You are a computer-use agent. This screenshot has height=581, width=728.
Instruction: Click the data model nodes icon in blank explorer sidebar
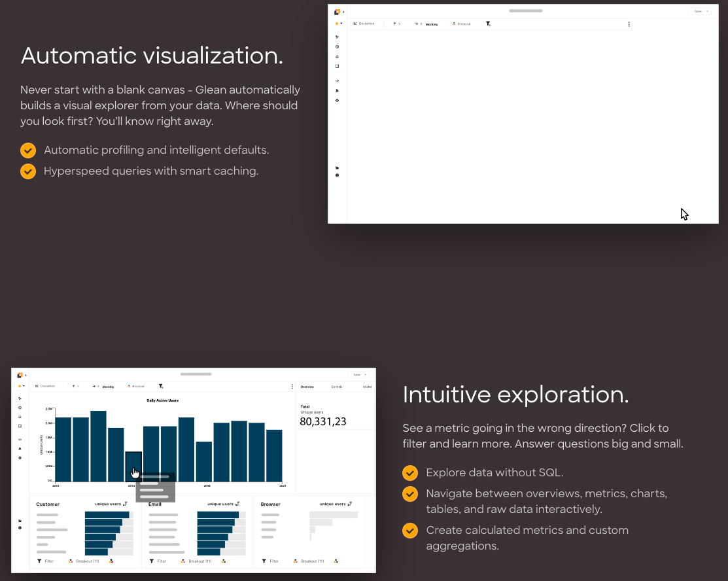[x=337, y=37]
